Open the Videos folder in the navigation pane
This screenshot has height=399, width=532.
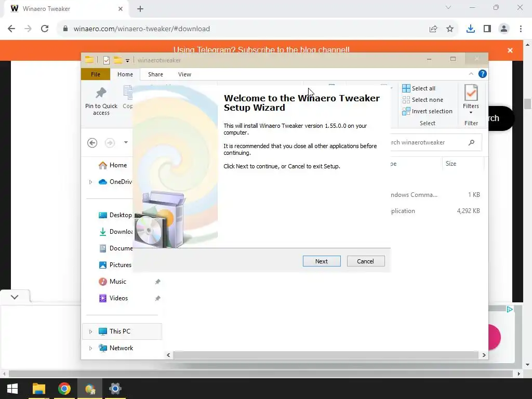[113, 298]
